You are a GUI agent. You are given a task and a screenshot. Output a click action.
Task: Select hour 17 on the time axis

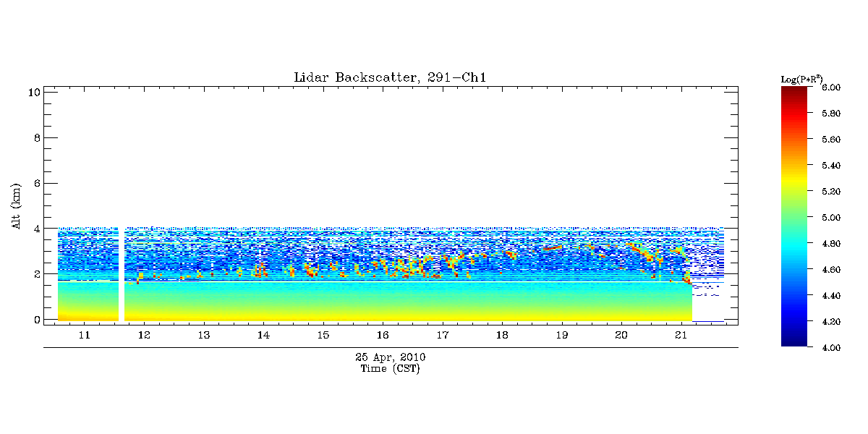coord(443,335)
